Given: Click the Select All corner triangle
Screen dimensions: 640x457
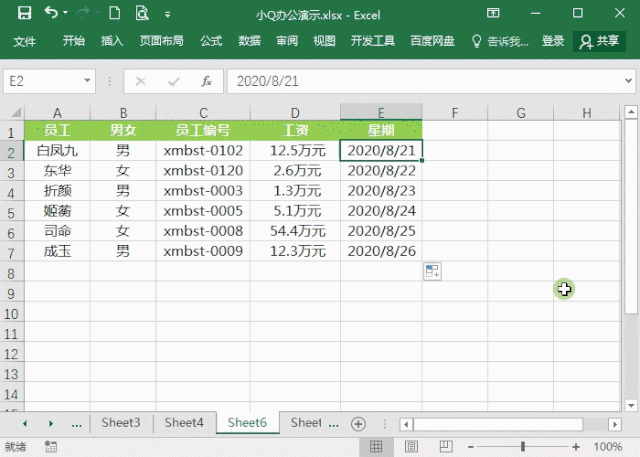Looking at the screenshot, I should [x=16, y=112].
